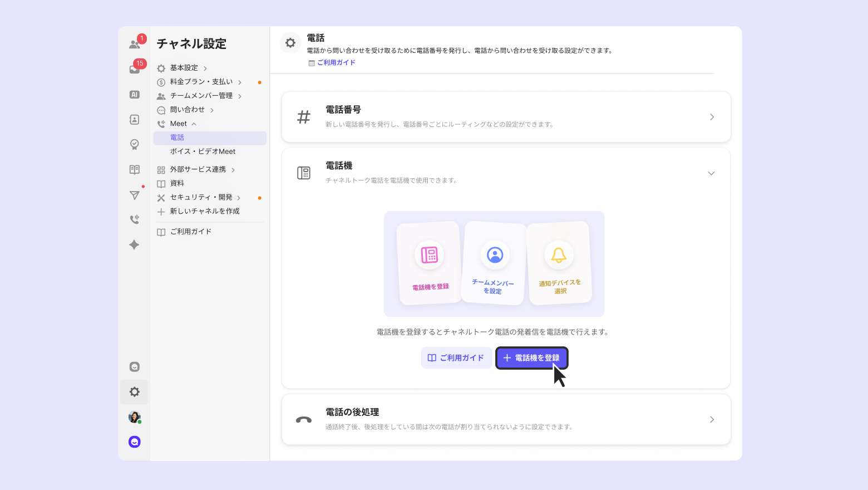Open the user profile avatar
868x490 pixels.
pos(135,417)
